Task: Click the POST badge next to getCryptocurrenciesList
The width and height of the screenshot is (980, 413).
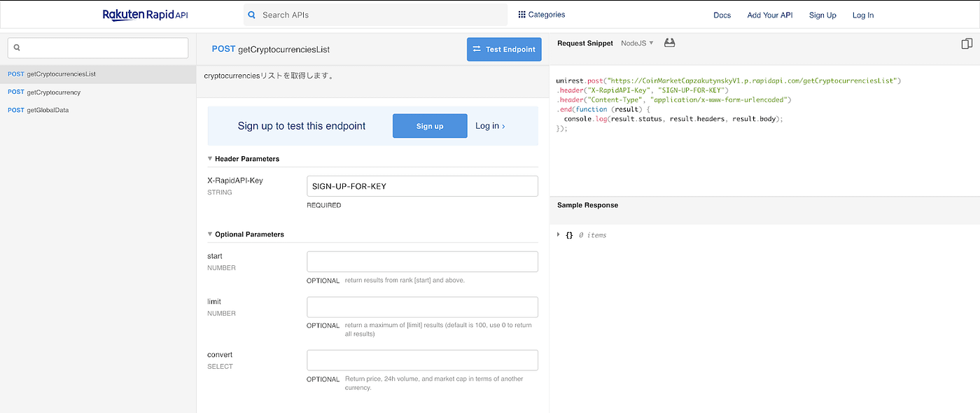Action: tap(15, 73)
